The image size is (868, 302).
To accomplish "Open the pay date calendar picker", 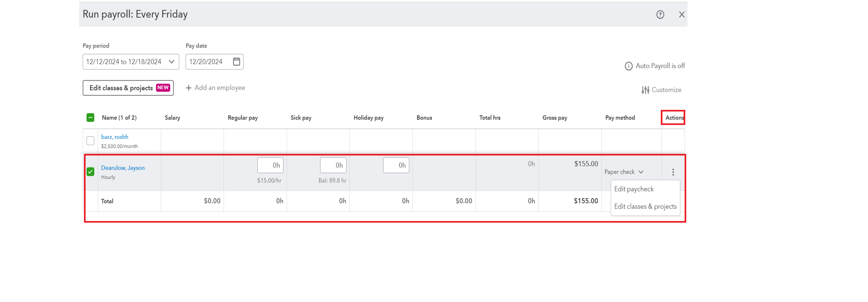I will [x=236, y=62].
